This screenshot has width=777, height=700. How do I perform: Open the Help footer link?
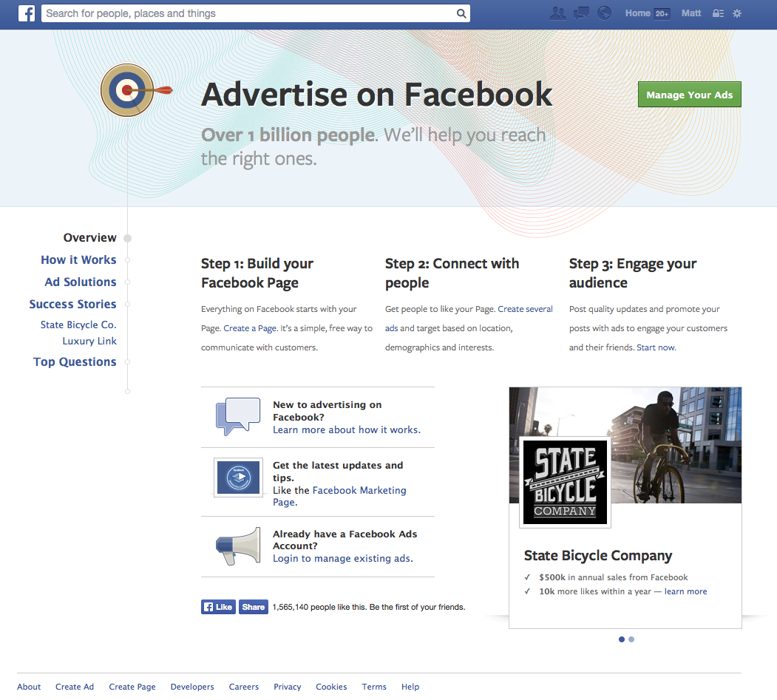click(x=410, y=687)
